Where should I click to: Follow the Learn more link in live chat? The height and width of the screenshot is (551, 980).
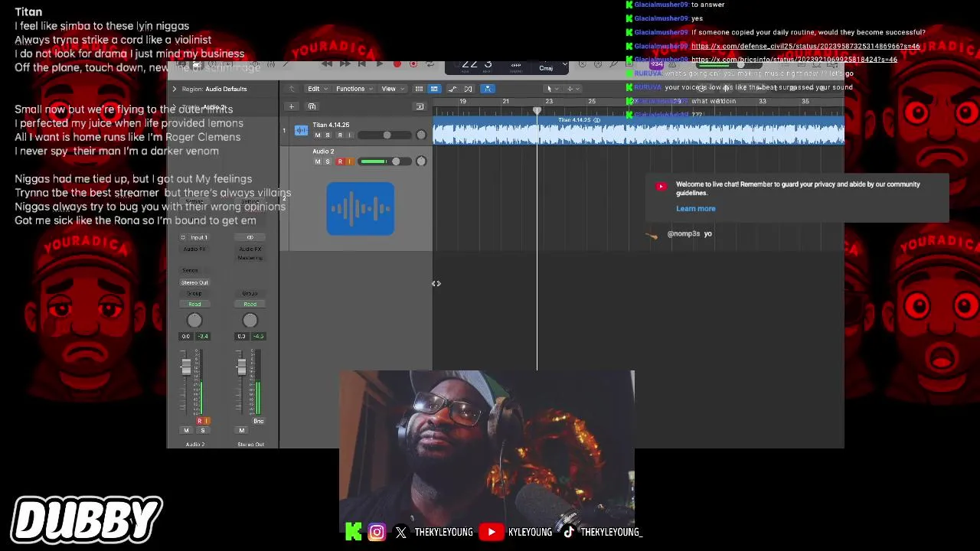696,208
